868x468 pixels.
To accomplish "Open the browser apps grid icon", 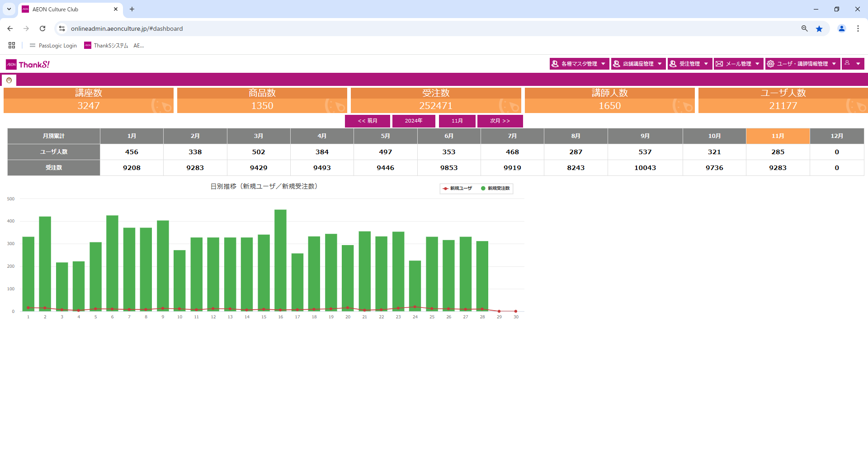I will (12, 45).
